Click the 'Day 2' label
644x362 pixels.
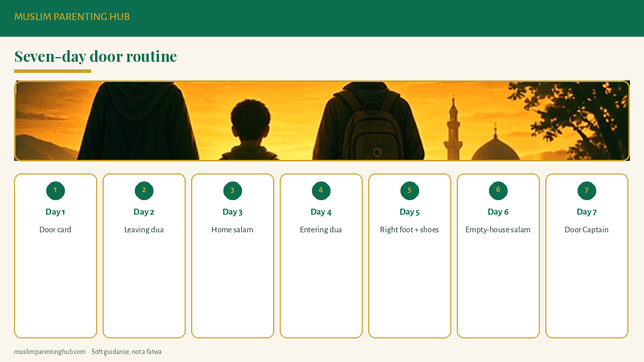point(144,212)
